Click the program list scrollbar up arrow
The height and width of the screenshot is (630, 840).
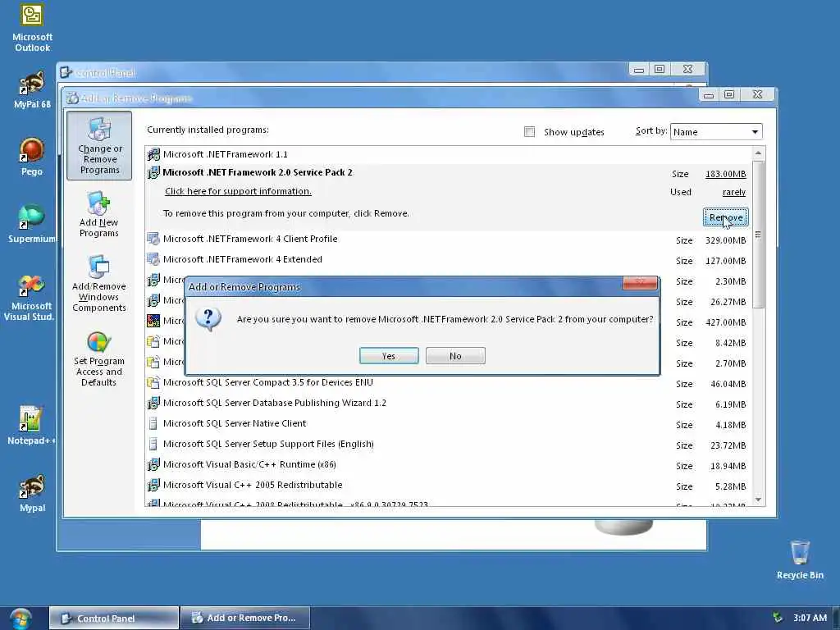pyautogui.click(x=758, y=153)
